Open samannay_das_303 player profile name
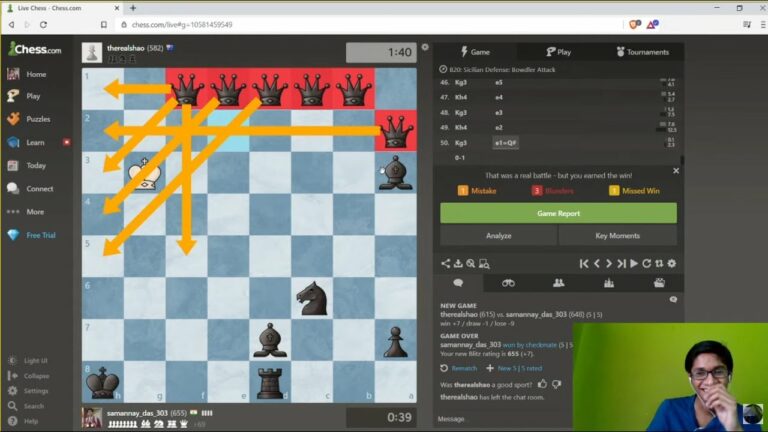 point(137,413)
